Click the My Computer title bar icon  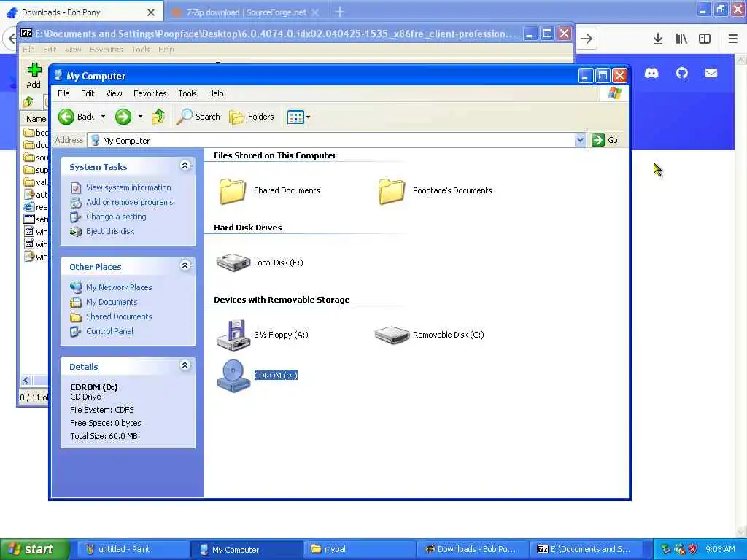(x=58, y=76)
